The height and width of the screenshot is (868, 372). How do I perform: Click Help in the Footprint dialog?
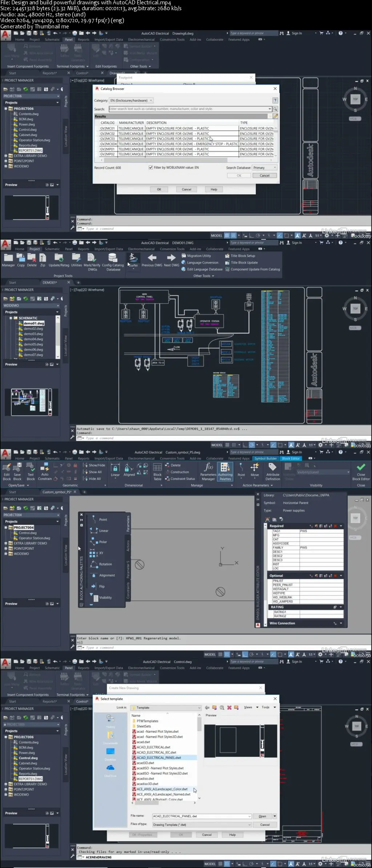coord(214,189)
